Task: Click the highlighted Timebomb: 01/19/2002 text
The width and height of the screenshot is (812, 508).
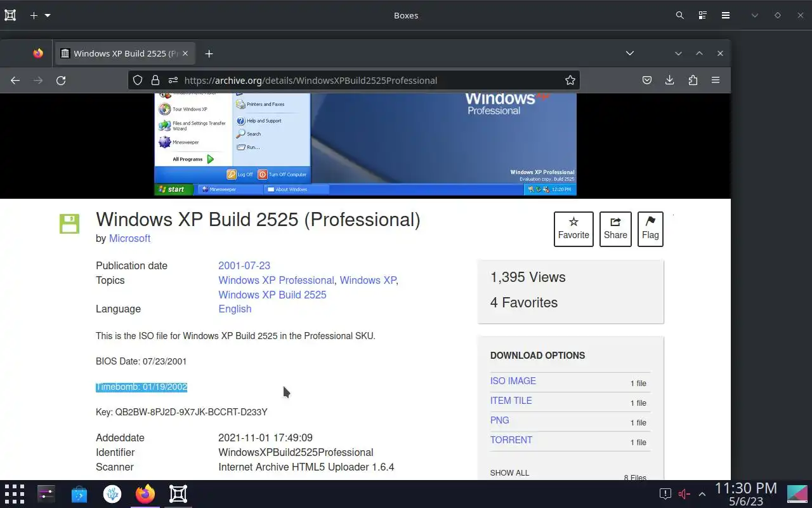Action: [x=141, y=387]
